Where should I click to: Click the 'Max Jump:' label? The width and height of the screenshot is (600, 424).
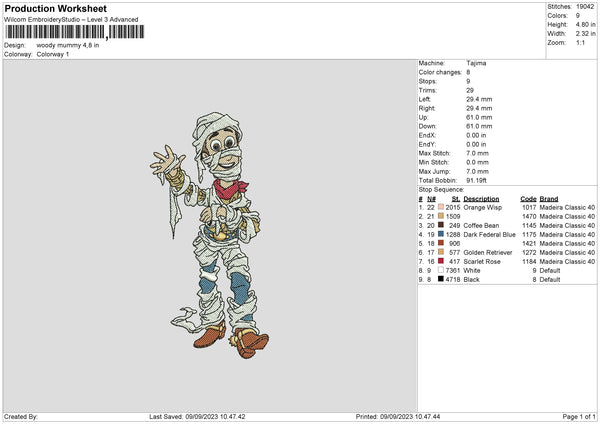(434, 171)
